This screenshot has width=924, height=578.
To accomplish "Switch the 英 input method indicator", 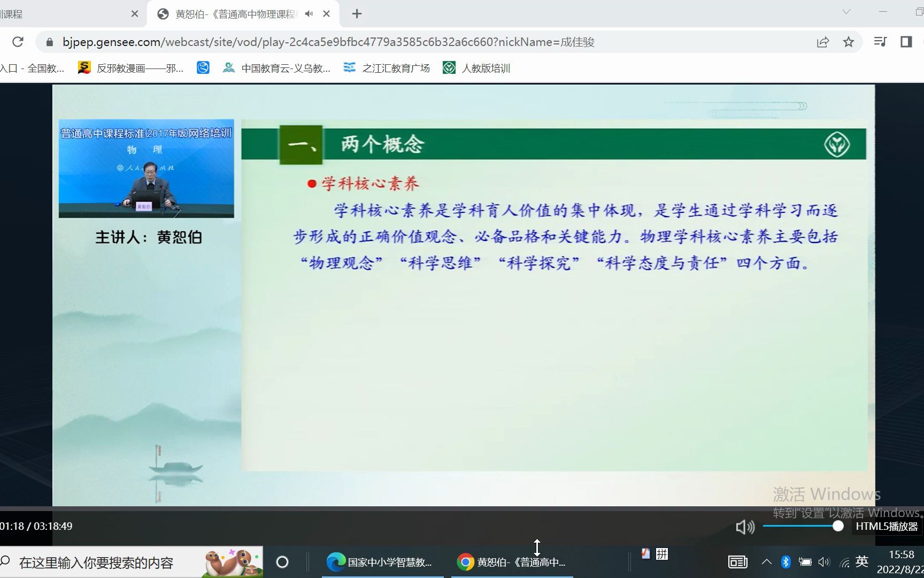I will pyautogui.click(x=861, y=562).
